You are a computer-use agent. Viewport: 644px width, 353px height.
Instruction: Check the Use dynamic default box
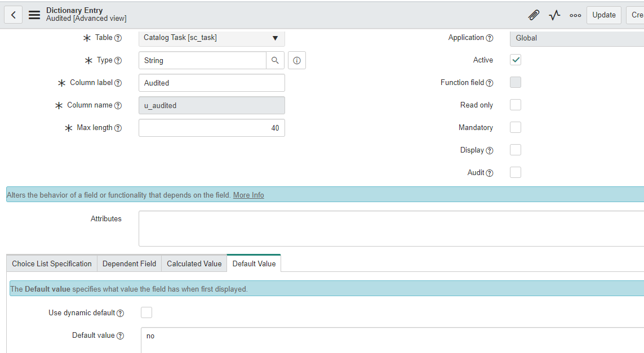(146, 312)
